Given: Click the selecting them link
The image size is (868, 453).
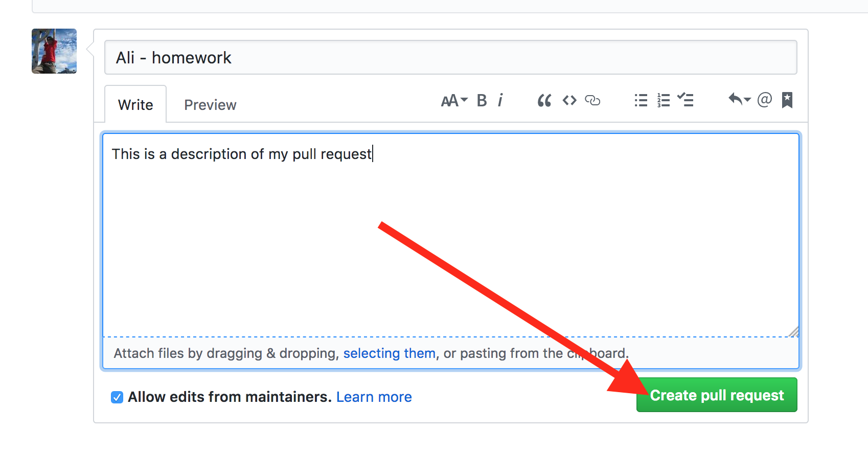Looking at the screenshot, I should [x=390, y=353].
